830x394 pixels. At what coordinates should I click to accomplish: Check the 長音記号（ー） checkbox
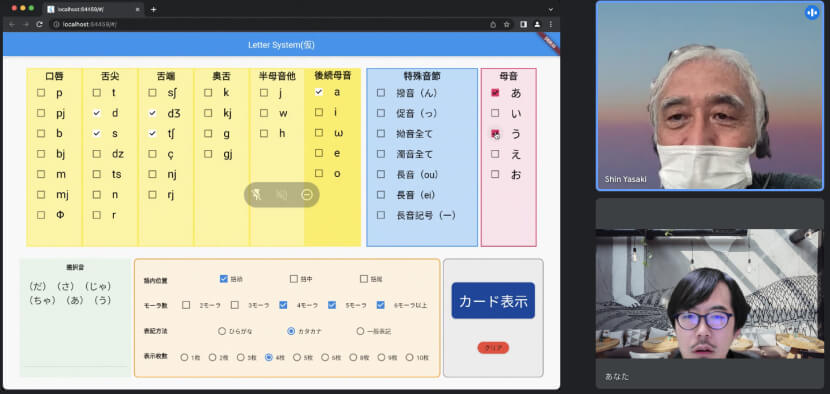(x=381, y=215)
